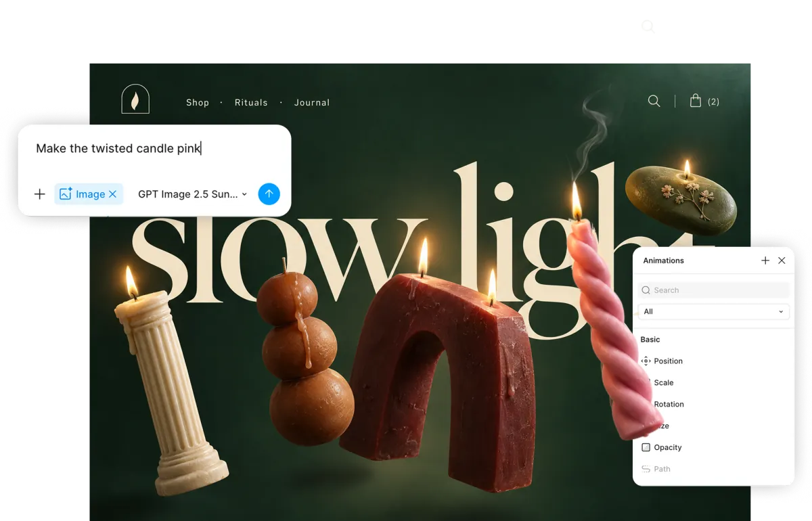This screenshot has width=812, height=521.
Task: Click the Opacity square icon
Action: 646,448
